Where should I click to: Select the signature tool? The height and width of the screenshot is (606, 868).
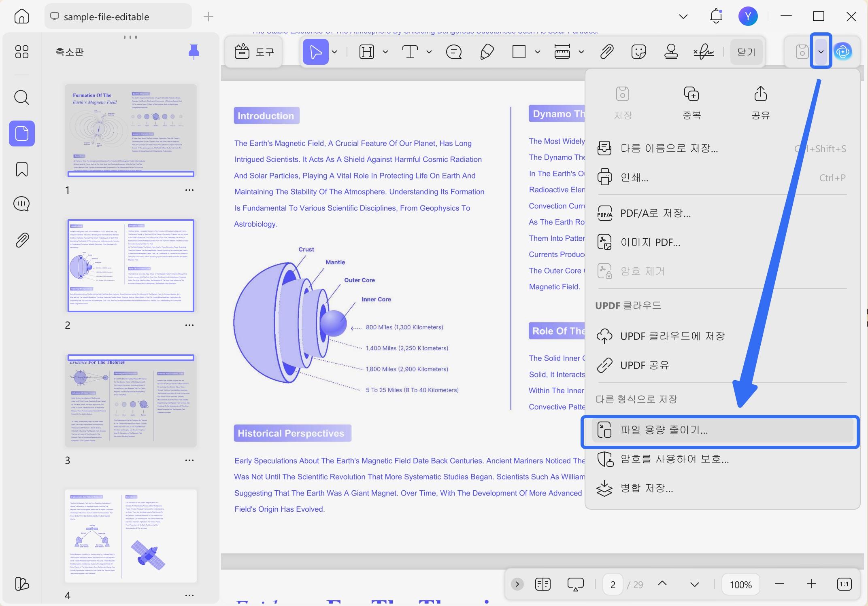pyautogui.click(x=704, y=52)
